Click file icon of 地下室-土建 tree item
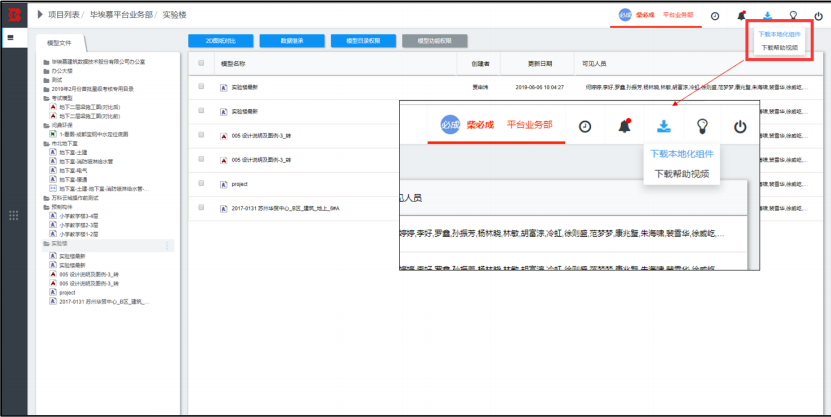 (x=53, y=152)
